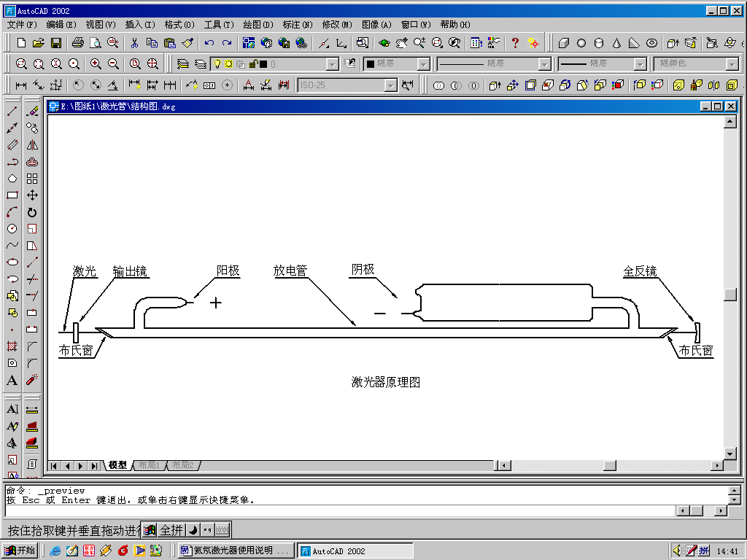Pick the Rotate modify tool
This screenshot has height=560, width=747.
click(32, 212)
